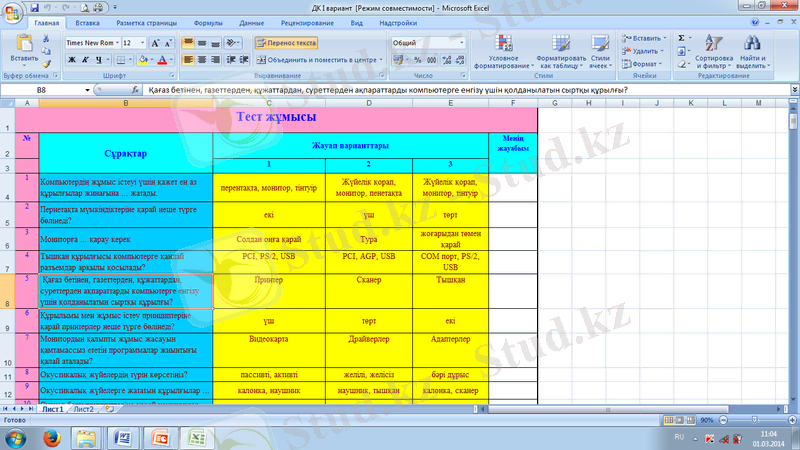The width and height of the screenshot is (800, 450).
Task: Switch to the Лист2 sheet tab
Action: tap(83, 409)
